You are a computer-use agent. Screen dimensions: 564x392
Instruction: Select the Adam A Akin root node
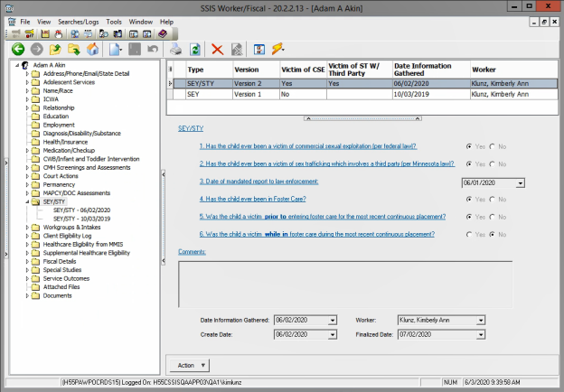(50, 65)
